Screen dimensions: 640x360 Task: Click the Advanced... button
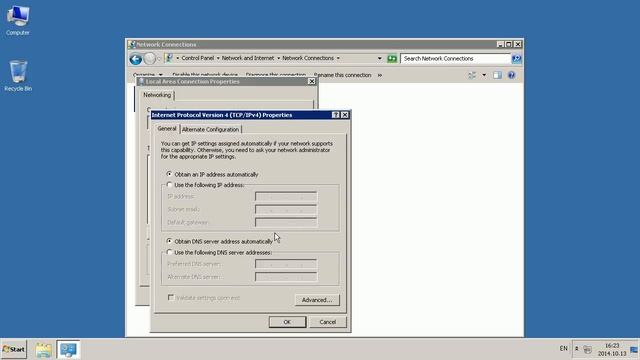[317, 300]
